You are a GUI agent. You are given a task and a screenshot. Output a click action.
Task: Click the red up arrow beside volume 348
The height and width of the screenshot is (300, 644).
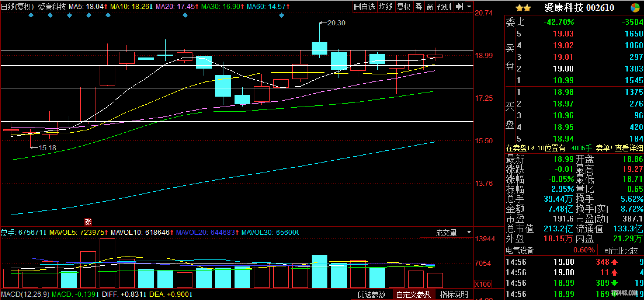[615, 262]
